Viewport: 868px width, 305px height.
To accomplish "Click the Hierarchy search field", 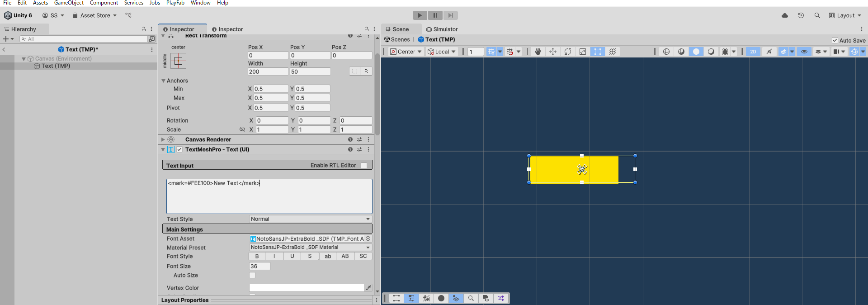I will pyautogui.click(x=84, y=39).
